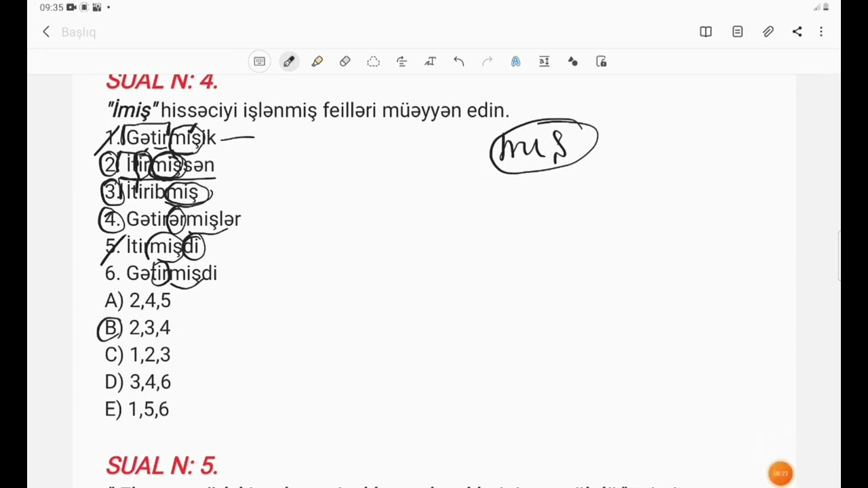Tap answer option D) 3,4,6
Viewport: 868px width, 488px height.
pos(138,382)
